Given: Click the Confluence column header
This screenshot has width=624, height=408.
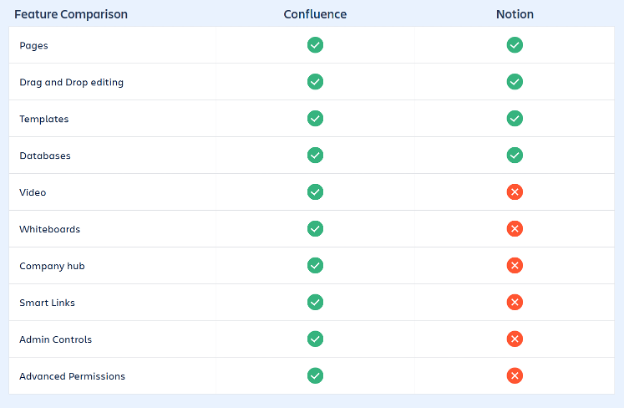Looking at the screenshot, I should [315, 14].
